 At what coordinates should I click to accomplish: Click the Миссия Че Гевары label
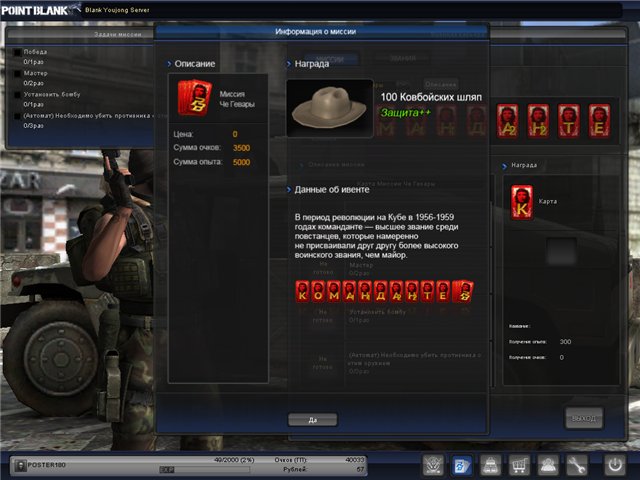tap(237, 99)
